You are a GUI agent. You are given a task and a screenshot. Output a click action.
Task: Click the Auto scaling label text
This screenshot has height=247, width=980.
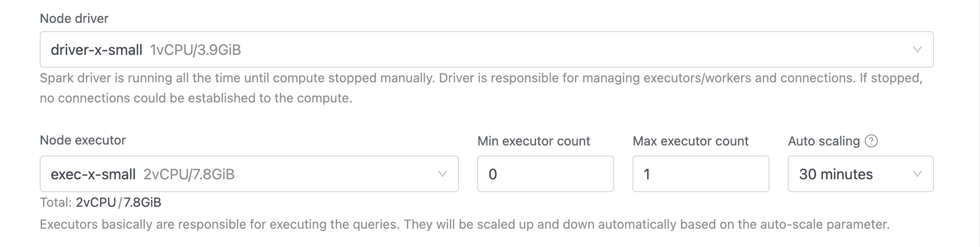click(x=824, y=141)
